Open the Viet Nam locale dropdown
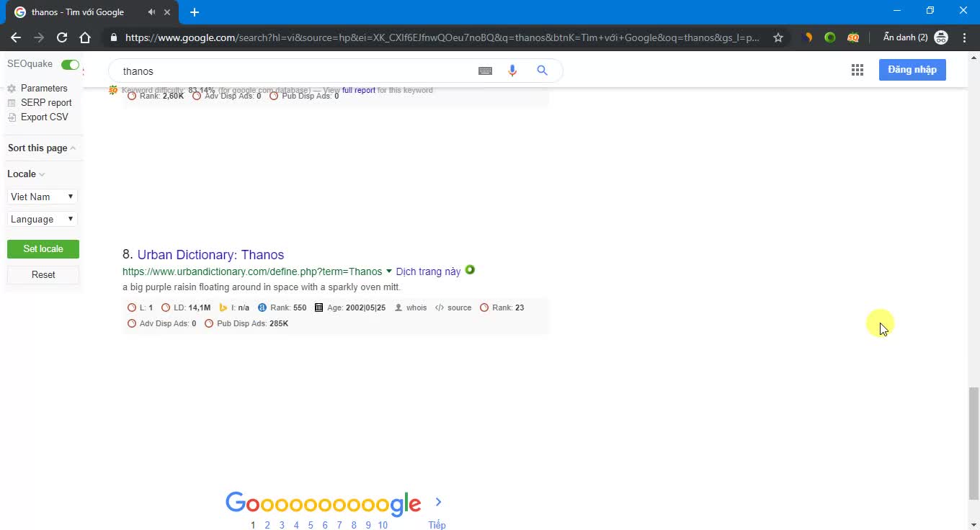980x530 pixels. click(x=43, y=197)
